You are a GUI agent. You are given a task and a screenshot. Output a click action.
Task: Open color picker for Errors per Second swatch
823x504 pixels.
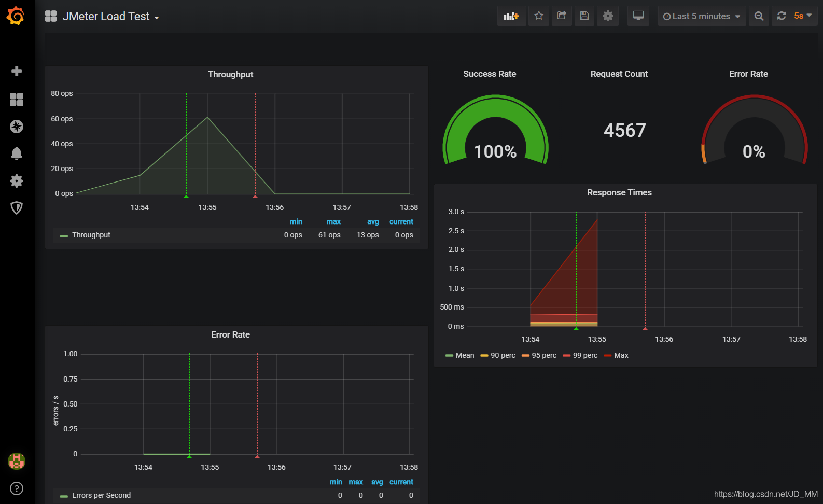pyautogui.click(x=64, y=496)
